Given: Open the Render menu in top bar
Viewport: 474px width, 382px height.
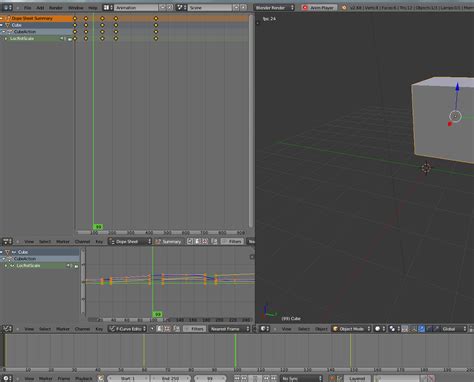Looking at the screenshot, I should point(56,7).
